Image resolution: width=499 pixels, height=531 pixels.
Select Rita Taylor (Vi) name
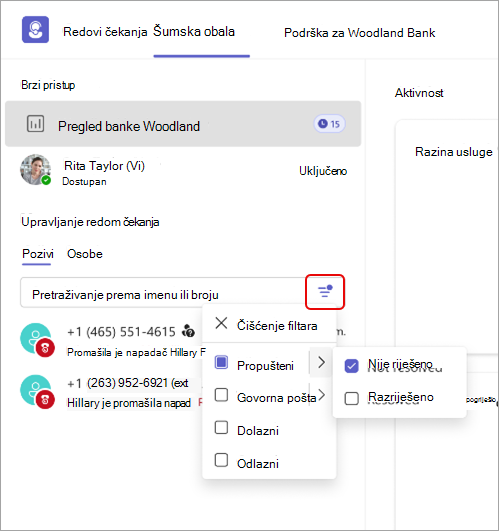pos(104,166)
